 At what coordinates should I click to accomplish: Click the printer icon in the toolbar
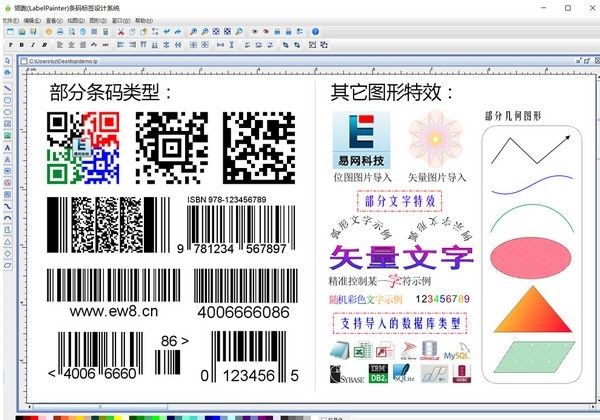tap(60, 32)
